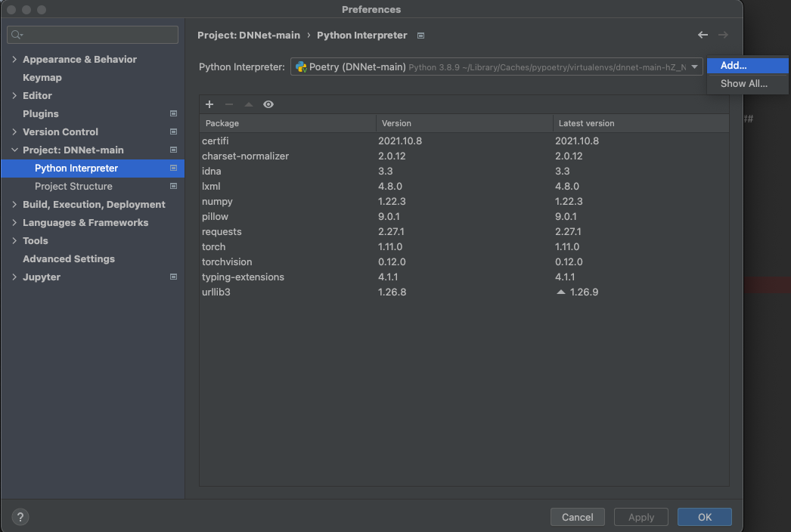Select the numpy package row
Viewport: 791px width, 532px height.
464,201
